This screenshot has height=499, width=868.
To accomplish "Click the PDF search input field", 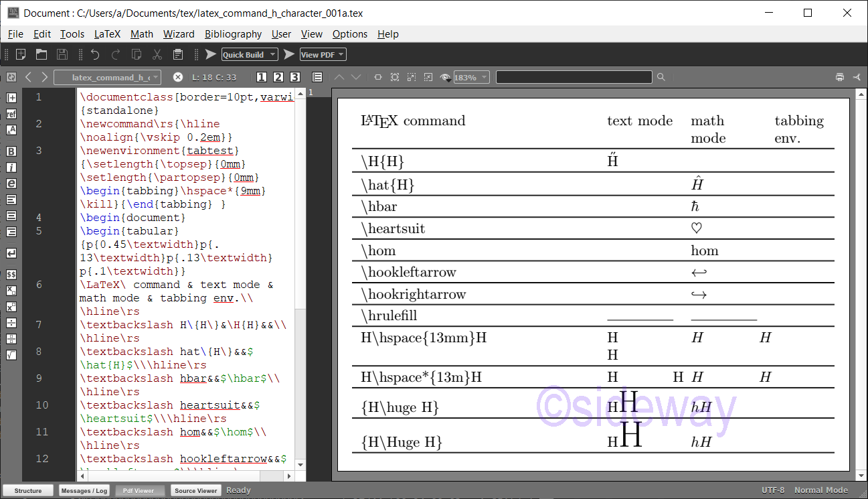I will point(574,78).
